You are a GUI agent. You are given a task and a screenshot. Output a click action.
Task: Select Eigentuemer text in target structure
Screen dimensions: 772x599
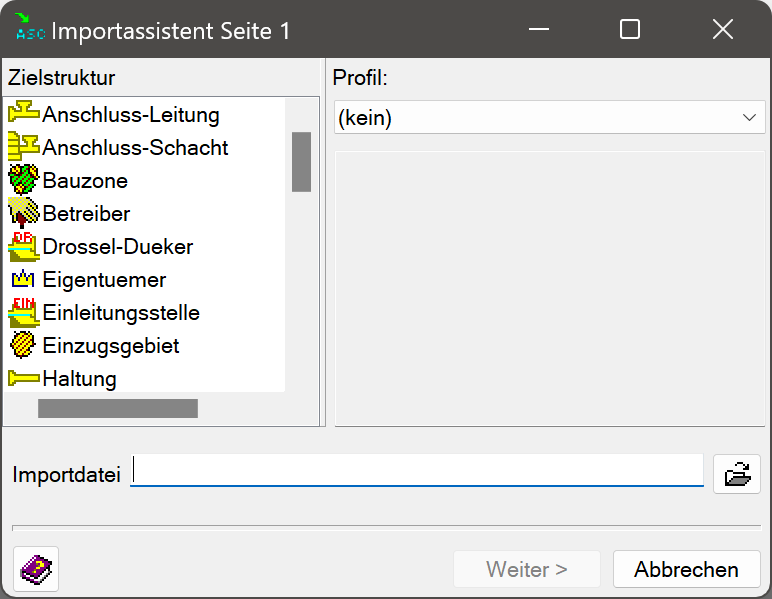click(x=104, y=279)
